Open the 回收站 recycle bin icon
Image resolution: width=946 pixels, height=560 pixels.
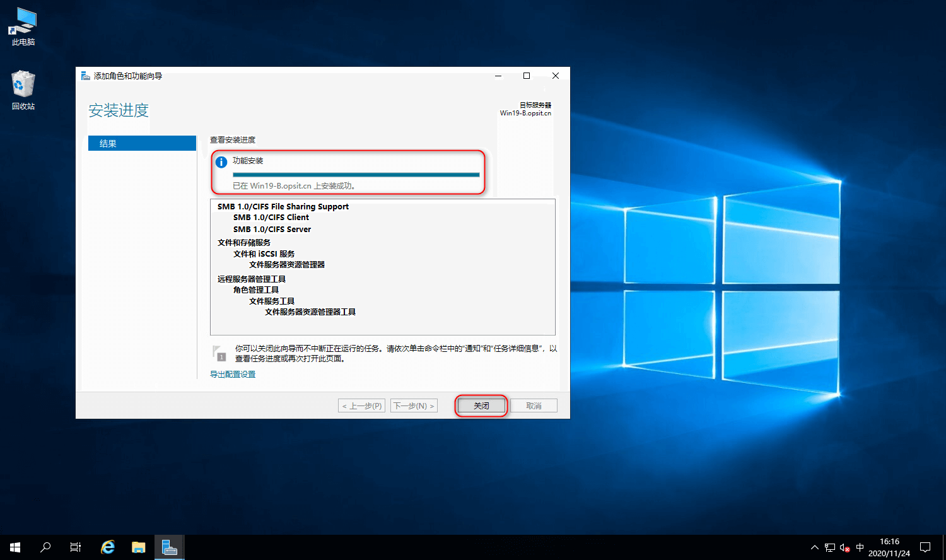(23, 90)
